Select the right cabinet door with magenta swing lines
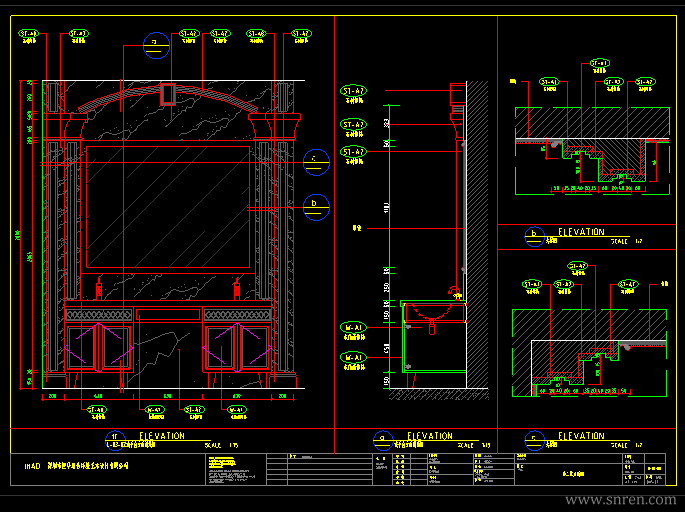 click(x=237, y=347)
